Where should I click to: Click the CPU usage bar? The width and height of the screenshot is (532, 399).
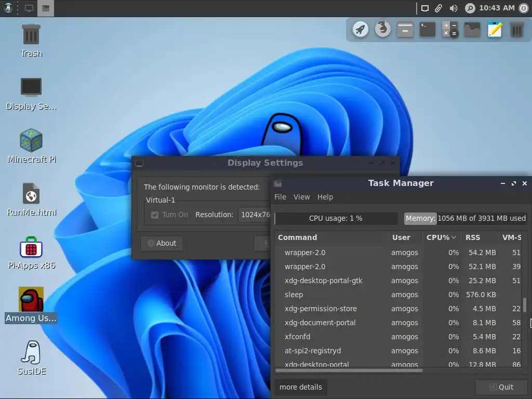pyautogui.click(x=336, y=219)
